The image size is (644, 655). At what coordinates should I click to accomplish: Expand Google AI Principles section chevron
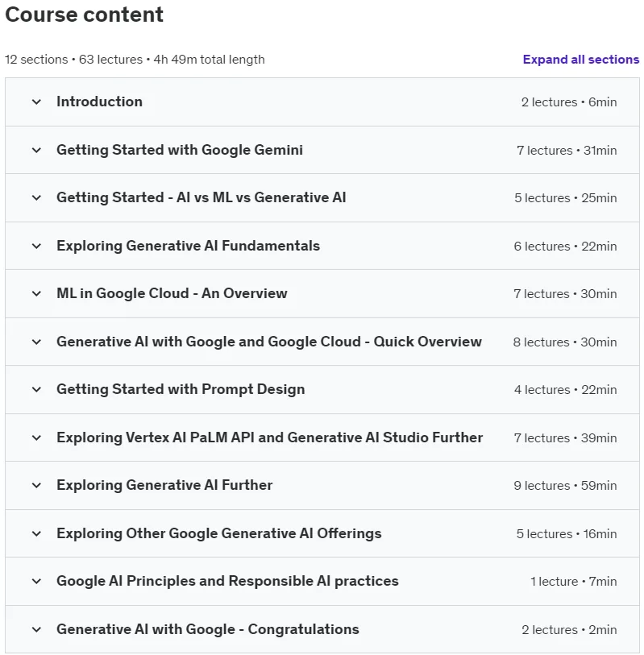click(37, 581)
